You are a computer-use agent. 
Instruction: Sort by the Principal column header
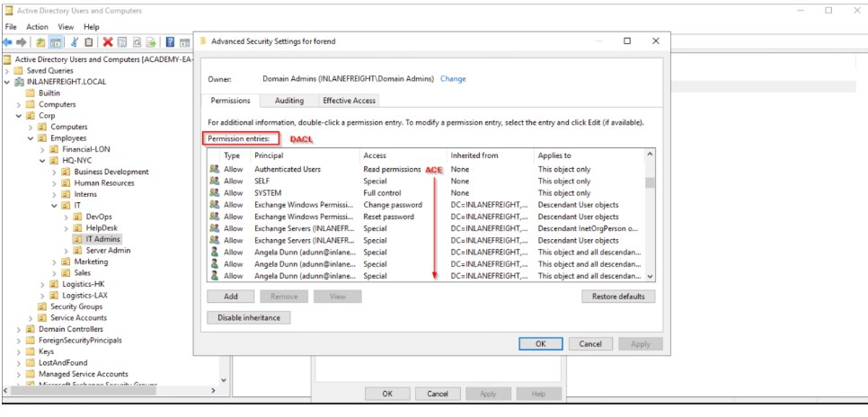306,155
